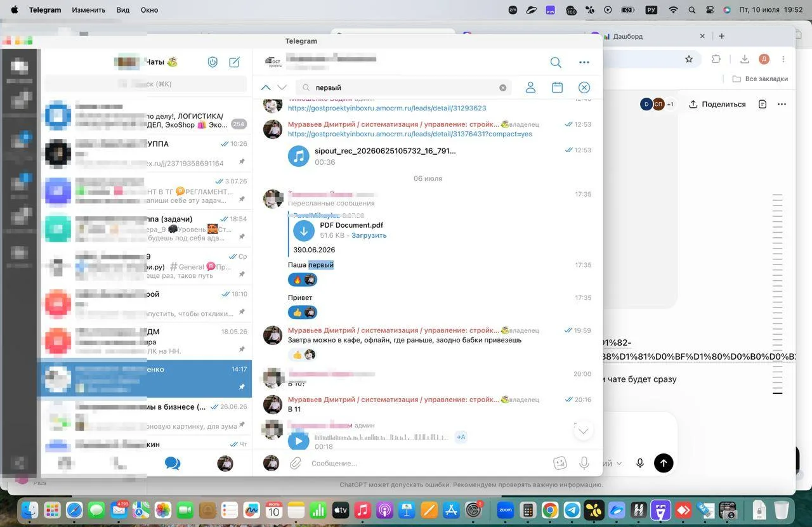Jump to bottom of chat arrow button
Viewport: 812px width, 527px height.
[x=584, y=431]
